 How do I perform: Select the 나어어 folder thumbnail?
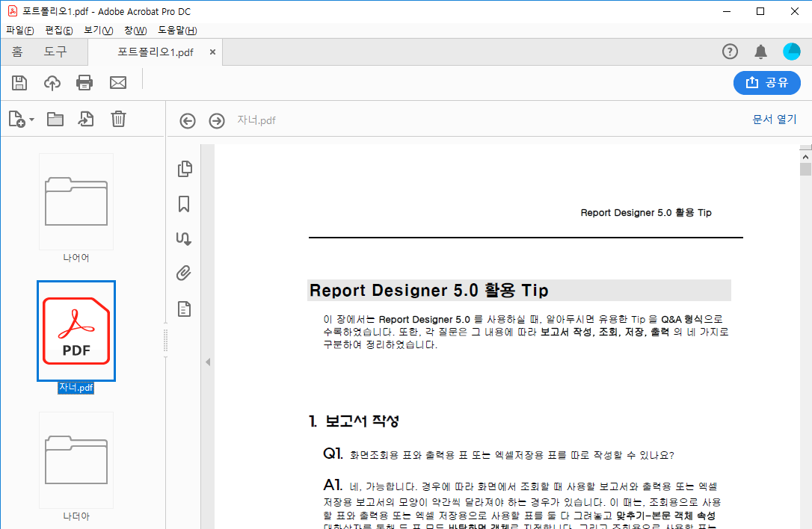[76, 202]
